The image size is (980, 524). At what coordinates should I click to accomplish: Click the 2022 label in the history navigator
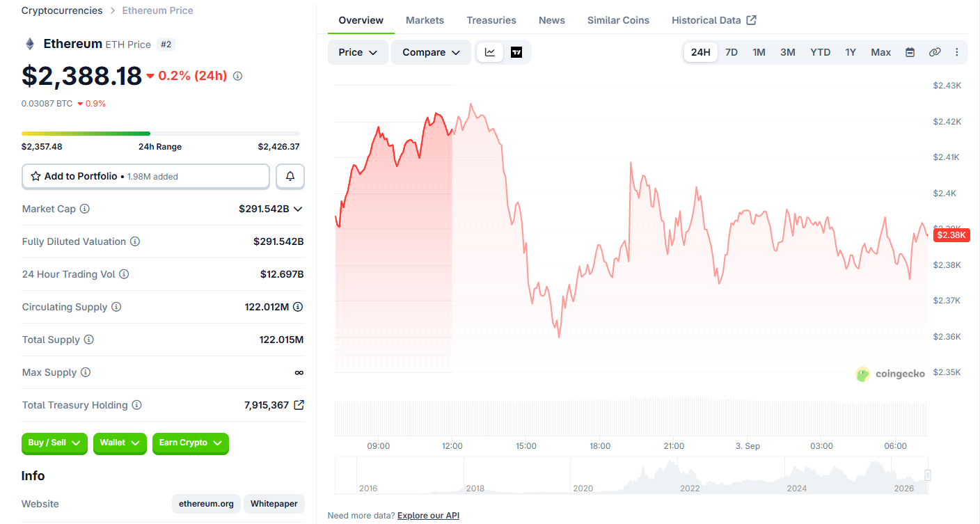[x=690, y=488]
